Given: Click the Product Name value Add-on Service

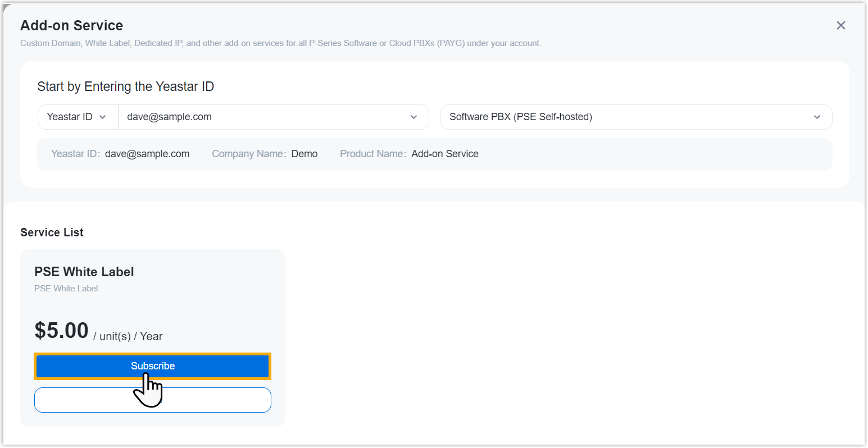Looking at the screenshot, I should tap(445, 154).
